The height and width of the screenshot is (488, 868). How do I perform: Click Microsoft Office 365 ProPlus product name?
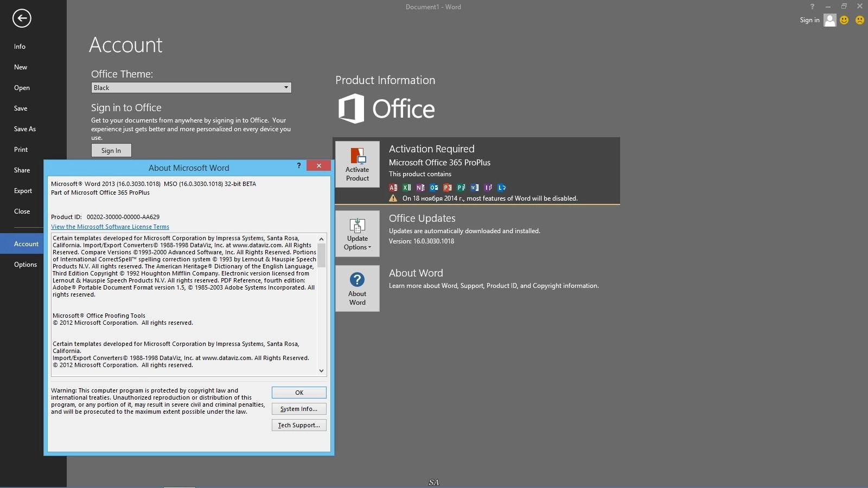pos(439,163)
